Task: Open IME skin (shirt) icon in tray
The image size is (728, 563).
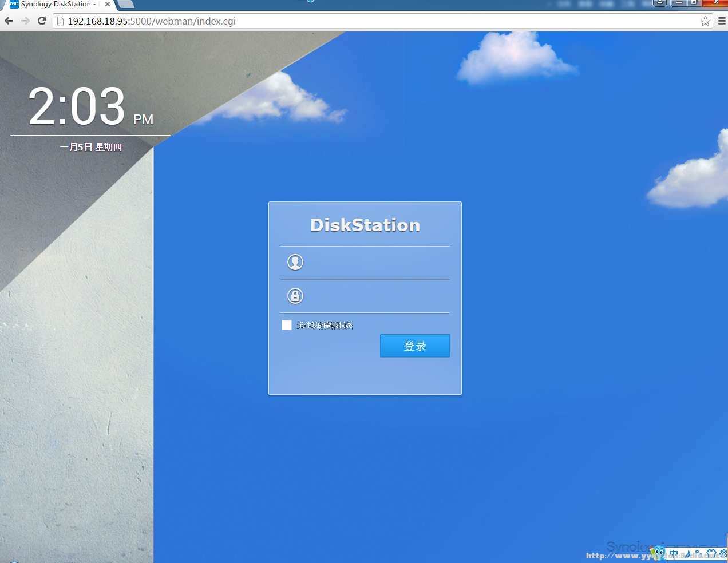Action: 711,554
